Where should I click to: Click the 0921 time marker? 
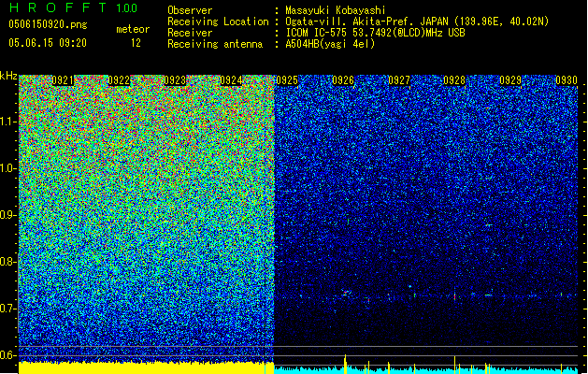pos(63,80)
